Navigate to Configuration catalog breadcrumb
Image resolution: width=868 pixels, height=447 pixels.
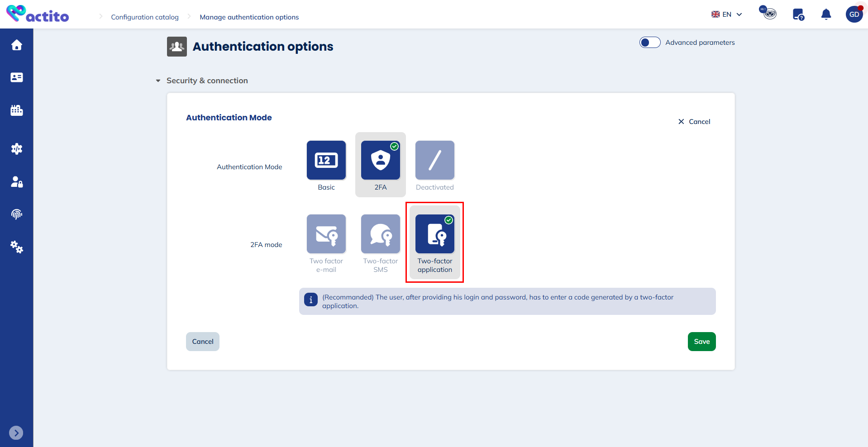pos(144,17)
